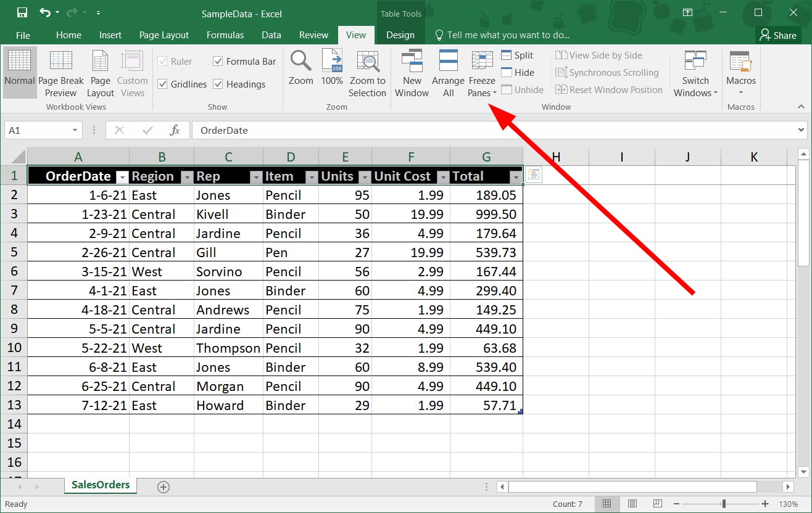Click the Unhide window option
The image size is (812, 513).
click(522, 90)
